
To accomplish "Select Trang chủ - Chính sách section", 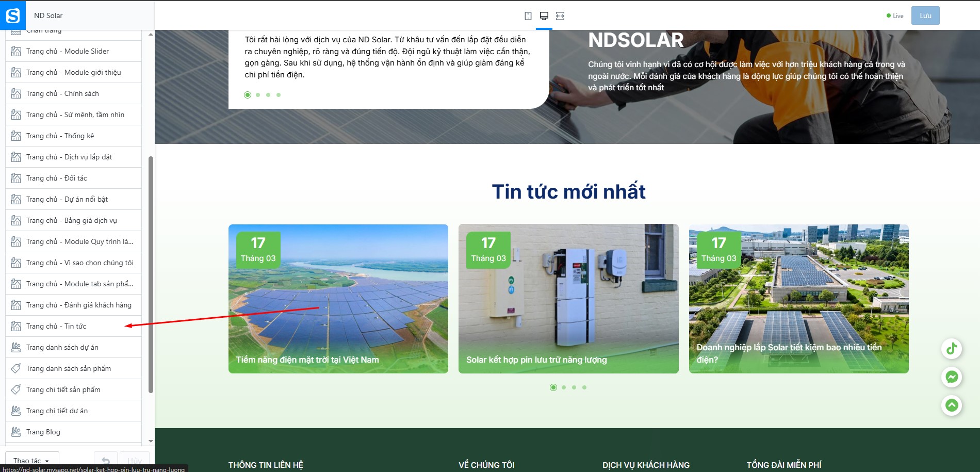I will click(73, 93).
